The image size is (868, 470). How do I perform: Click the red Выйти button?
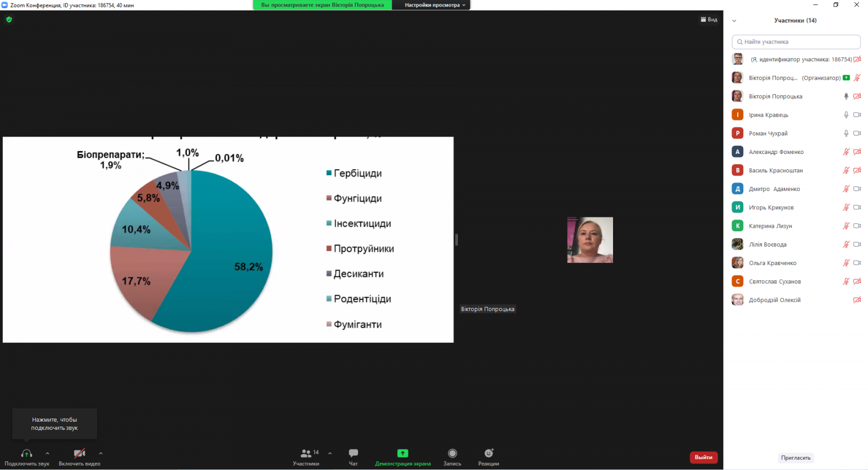point(704,458)
